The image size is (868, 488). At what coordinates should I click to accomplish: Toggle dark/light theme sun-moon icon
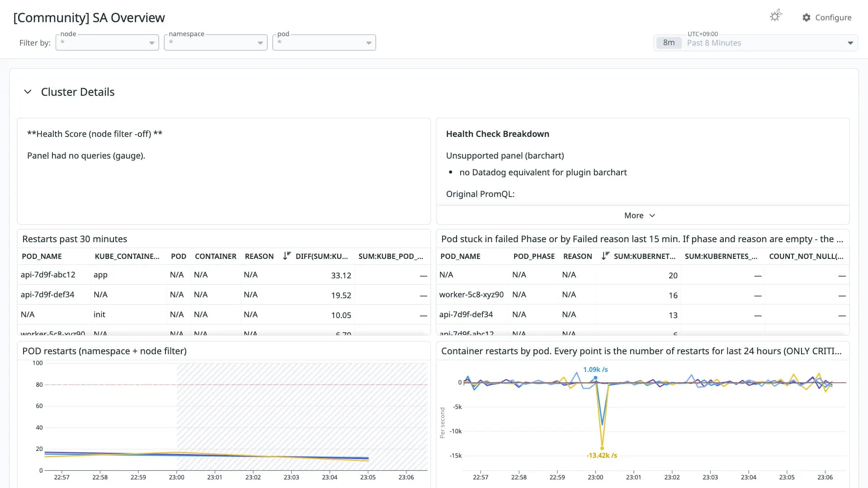[776, 16]
